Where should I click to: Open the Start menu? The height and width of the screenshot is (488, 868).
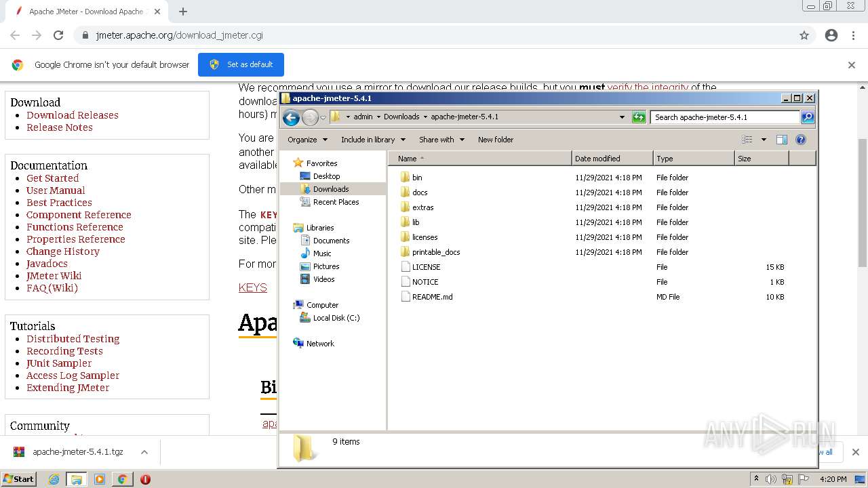click(x=19, y=479)
